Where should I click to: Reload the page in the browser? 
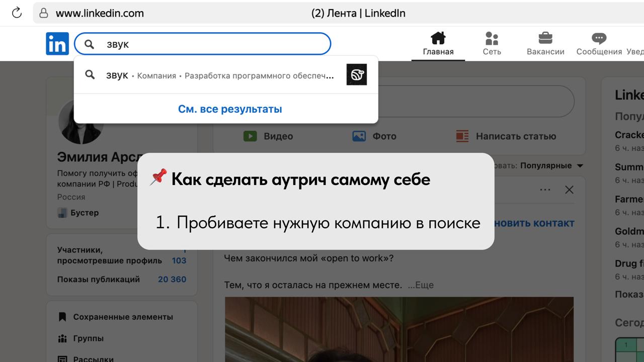17,13
